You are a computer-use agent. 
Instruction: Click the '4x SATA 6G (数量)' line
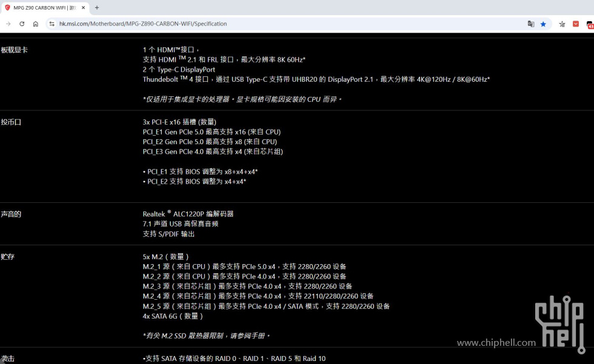tap(173, 316)
